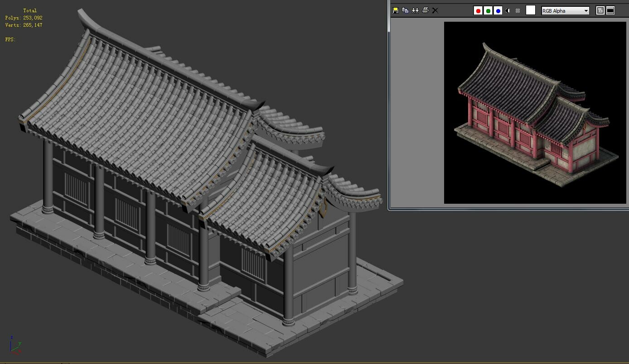The width and height of the screenshot is (629, 364).
Task: Click the Total heading in viewport statistics
Action: click(x=30, y=10)
